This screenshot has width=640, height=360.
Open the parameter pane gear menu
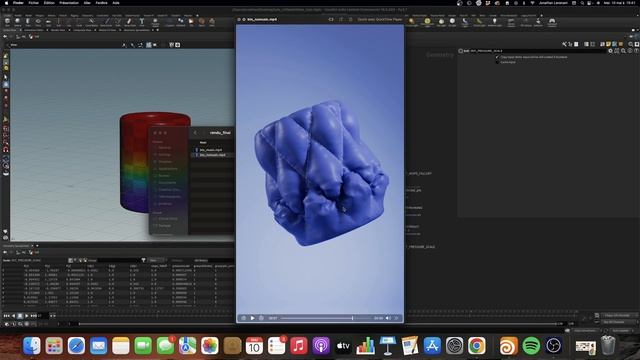pyautogui.click(x=611, y=51)
